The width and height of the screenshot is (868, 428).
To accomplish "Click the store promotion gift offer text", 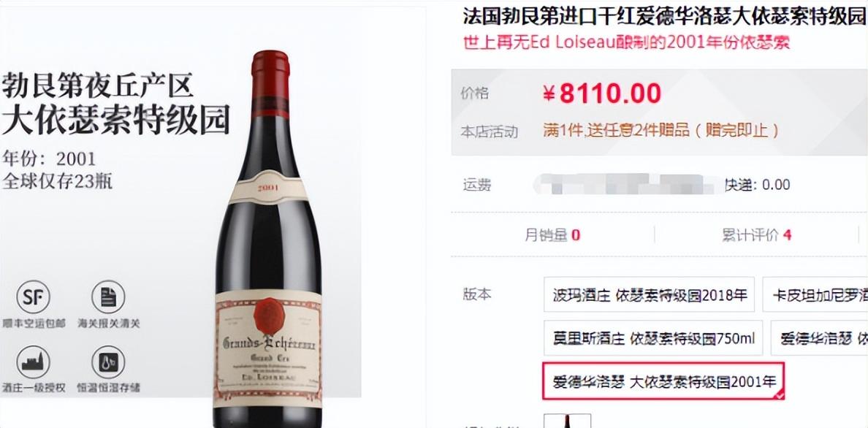I will [x=661, y=131].
